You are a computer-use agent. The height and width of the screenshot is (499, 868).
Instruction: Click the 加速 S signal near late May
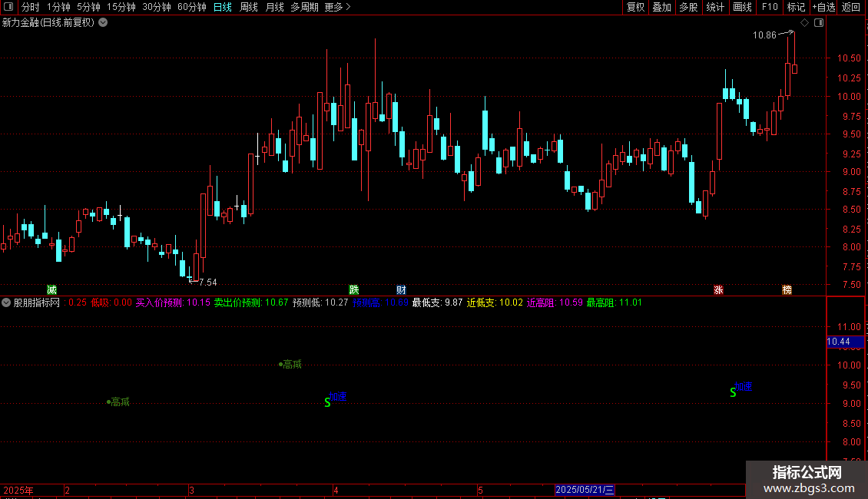coord(741,388)
